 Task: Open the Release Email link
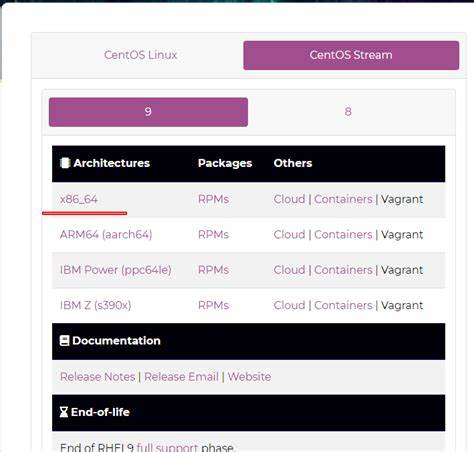pos(181,377)
